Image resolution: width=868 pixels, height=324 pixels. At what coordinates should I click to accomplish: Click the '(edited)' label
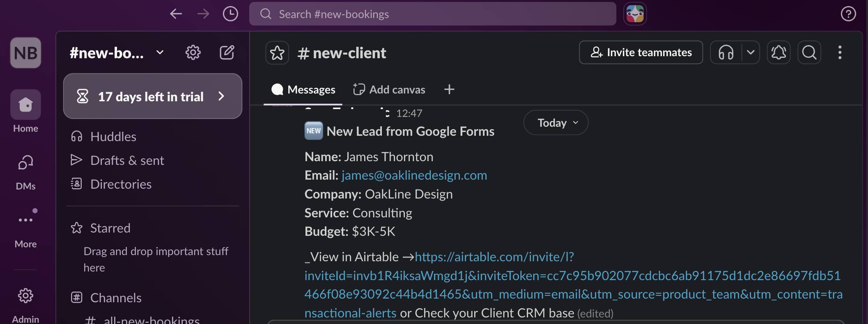595,314
